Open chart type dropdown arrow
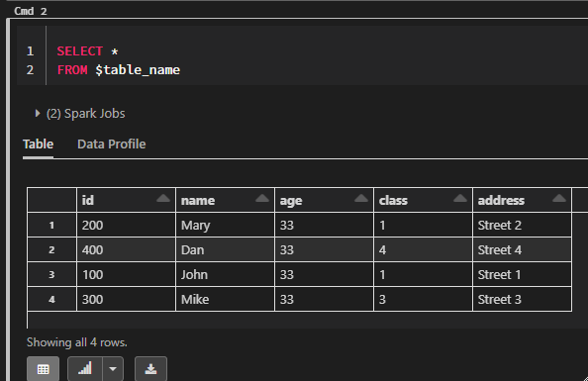 point(113,369)
